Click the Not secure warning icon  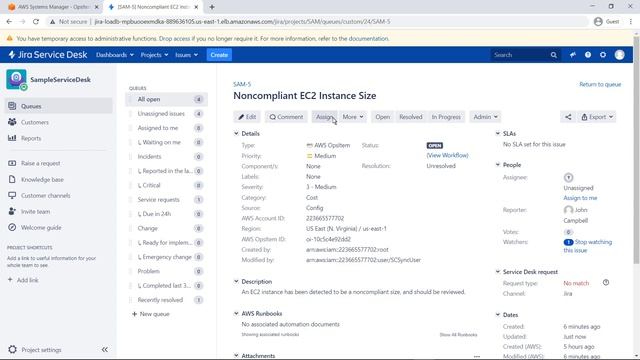click(x=52, y=22)
